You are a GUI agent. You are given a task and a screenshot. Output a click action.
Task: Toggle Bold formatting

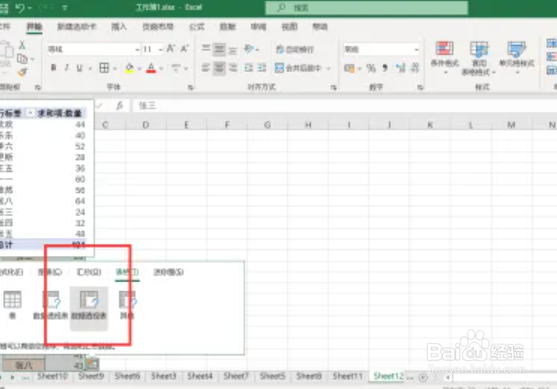(53, 67)
